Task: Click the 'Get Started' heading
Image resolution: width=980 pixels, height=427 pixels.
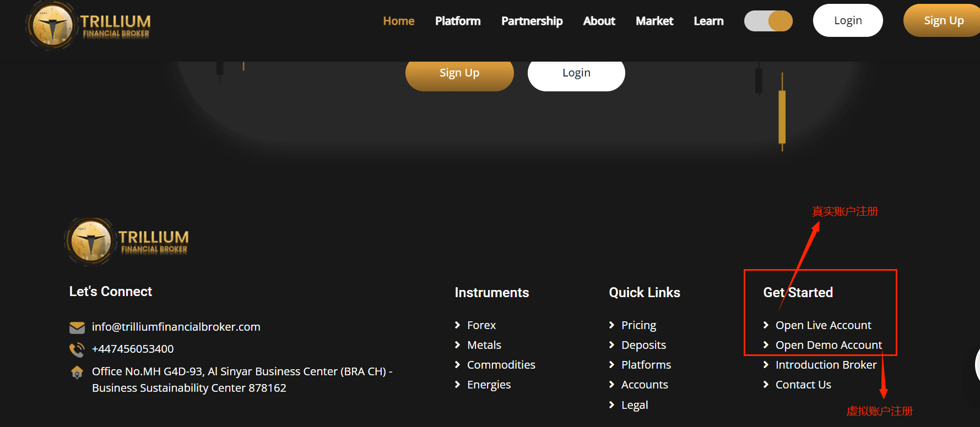Action: pos(798,293)
